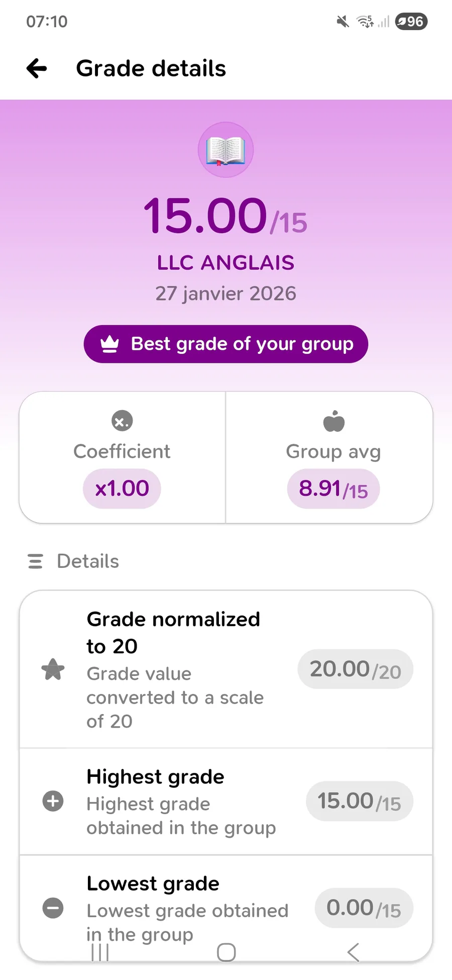Tap the 8.91/15 group average pill
Image resolution: width=452 pixels, height=980 pixels.
click(333, 489)
